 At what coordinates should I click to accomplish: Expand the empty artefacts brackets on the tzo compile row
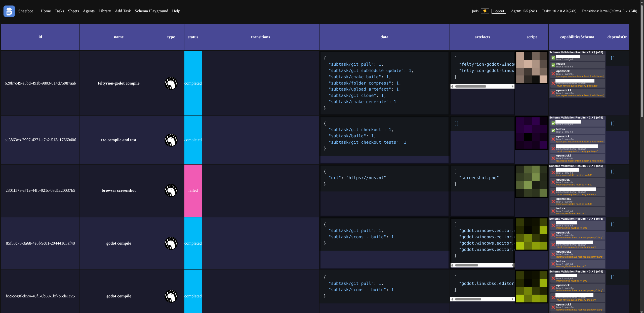[456, 123]
